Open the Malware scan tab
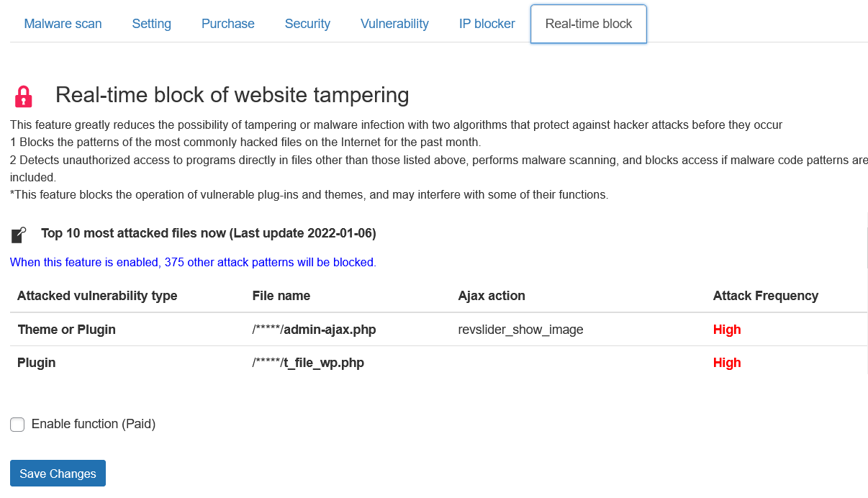 pyautogui.click(x=63, y=24)
